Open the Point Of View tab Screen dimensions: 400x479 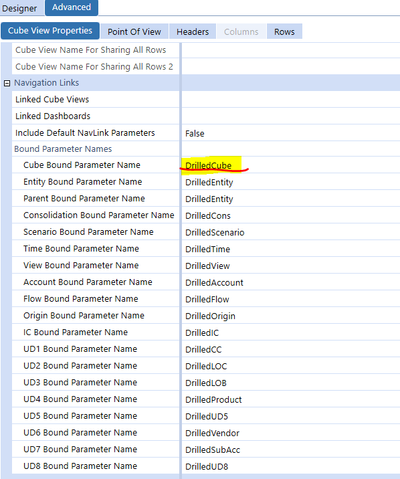(134, 32)
